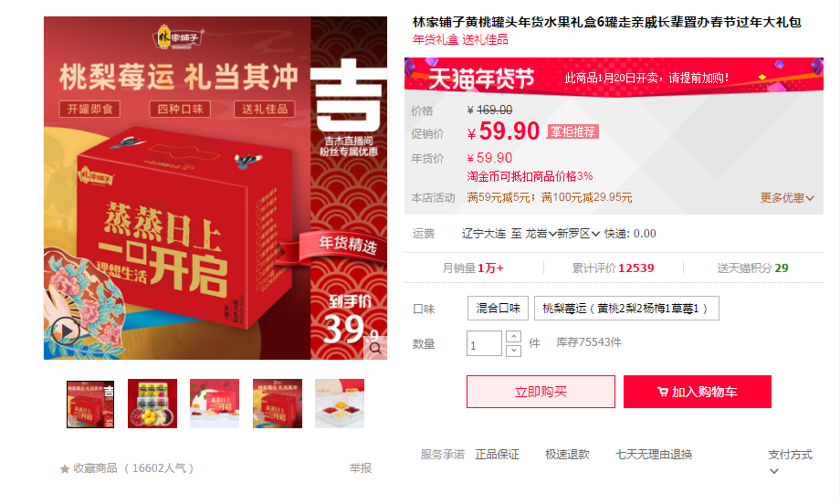Open the magnifier zoom icon on product image
The width and height of the screenshot is (840, 504).
375,348
